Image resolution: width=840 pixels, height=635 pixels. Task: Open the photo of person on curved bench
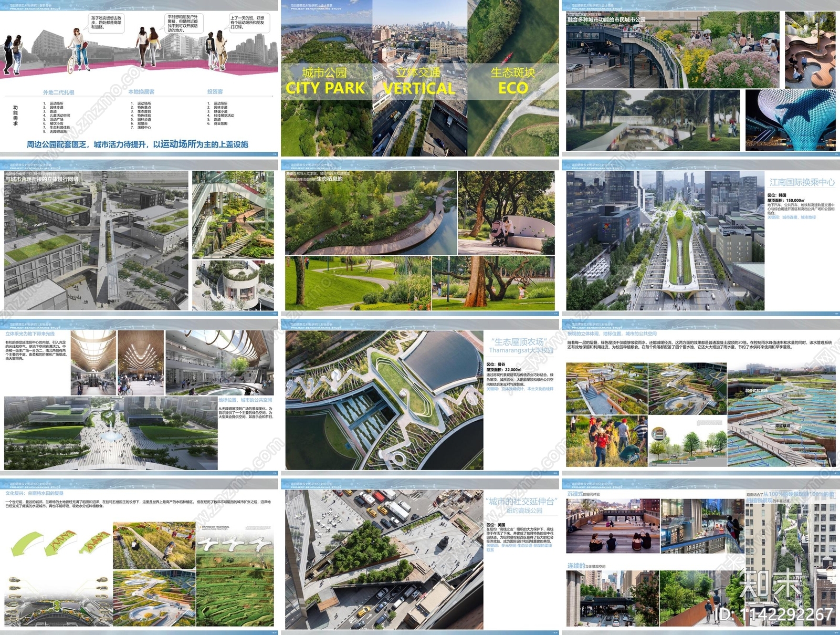click(506, 213)
